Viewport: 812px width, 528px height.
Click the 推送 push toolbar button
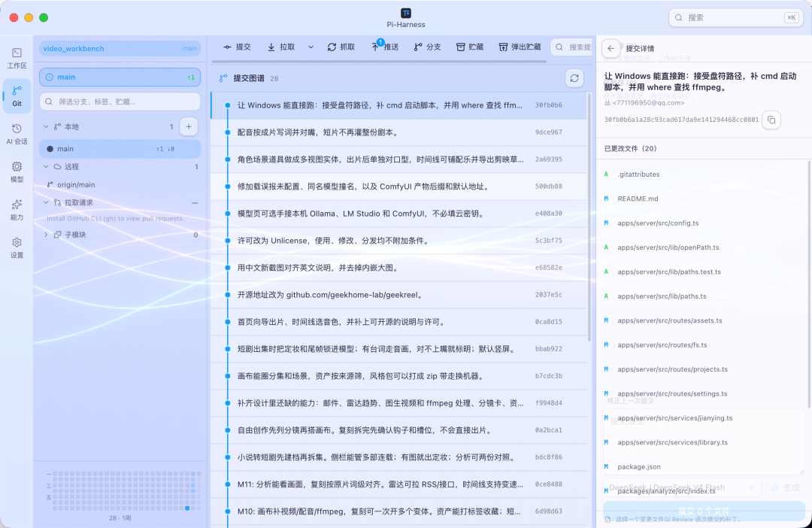click(385, 47)
